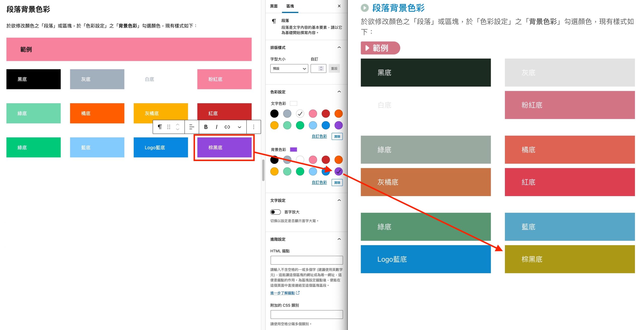Collapse the 色彩設定 panel
The width and height of the screenshot is (644, 330).
pos(339,92)
